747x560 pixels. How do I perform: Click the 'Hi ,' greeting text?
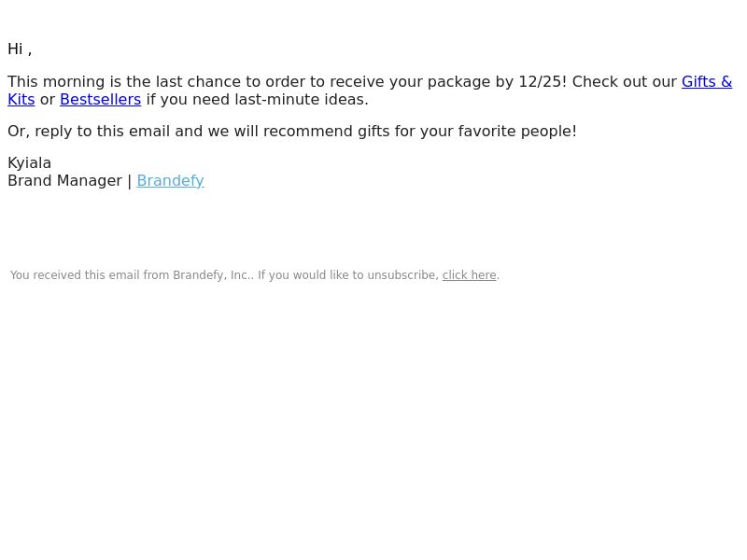(x=20, y=49)
